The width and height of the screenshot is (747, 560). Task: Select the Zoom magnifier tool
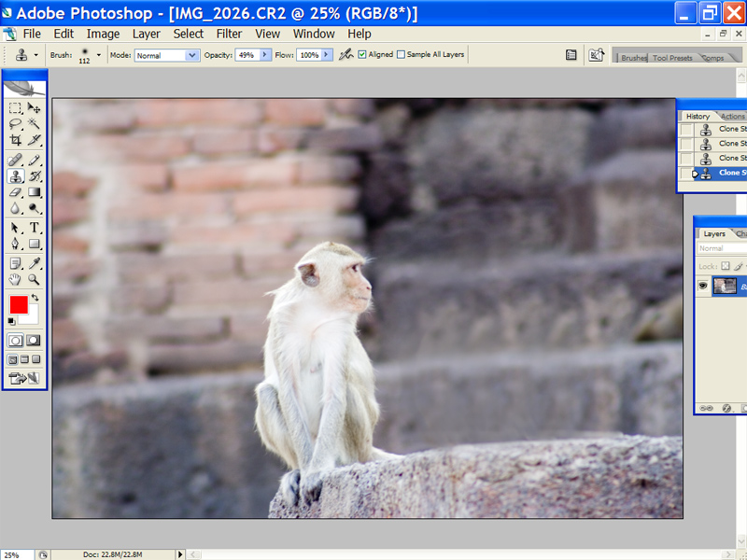(35, 279)
